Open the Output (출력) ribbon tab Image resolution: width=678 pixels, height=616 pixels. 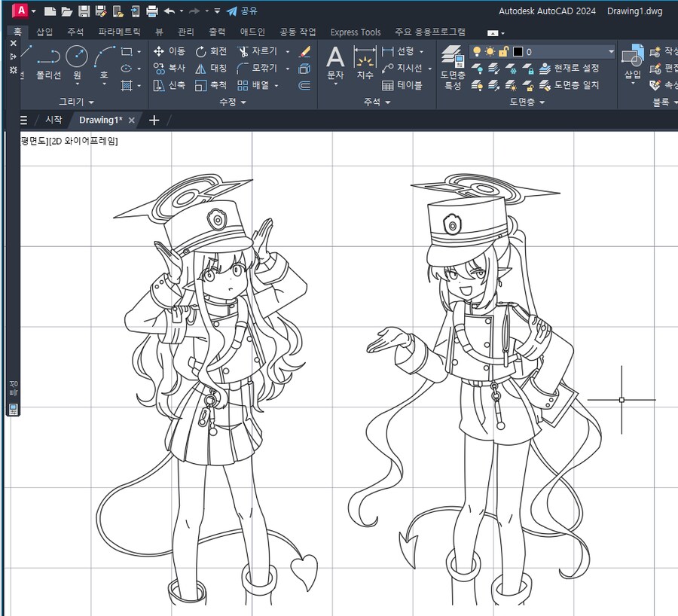click(x=217, y=32)
